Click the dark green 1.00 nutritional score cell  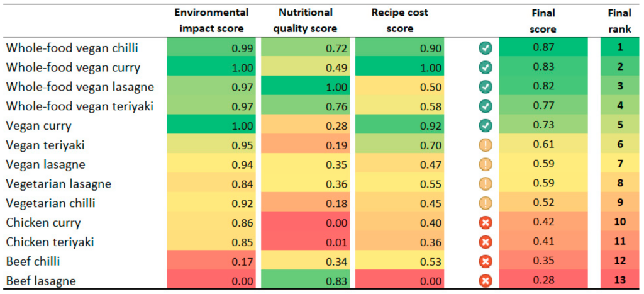coord(306,87)
